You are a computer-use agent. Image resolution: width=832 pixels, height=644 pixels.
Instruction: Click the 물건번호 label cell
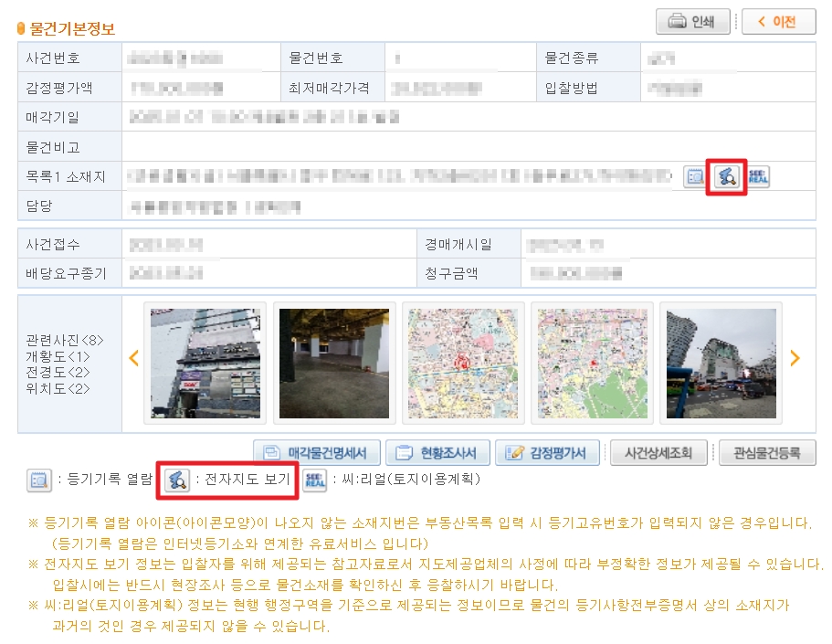click(332, 58)
